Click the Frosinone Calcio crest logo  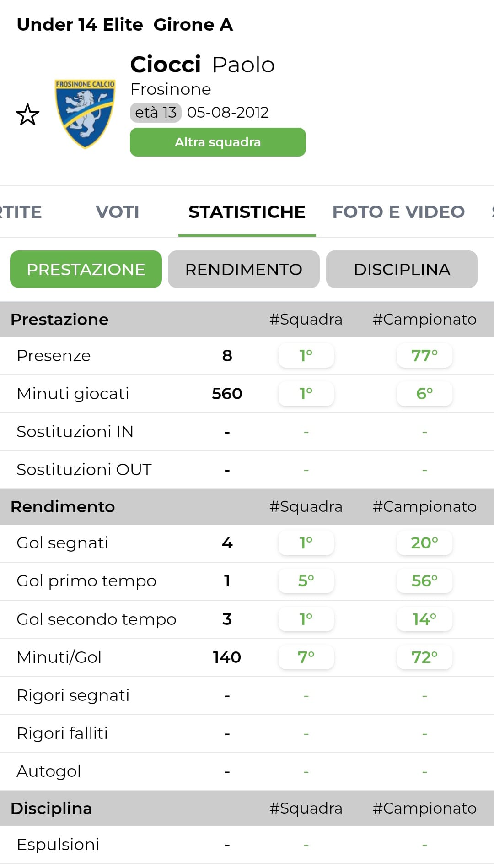[85, 114]
